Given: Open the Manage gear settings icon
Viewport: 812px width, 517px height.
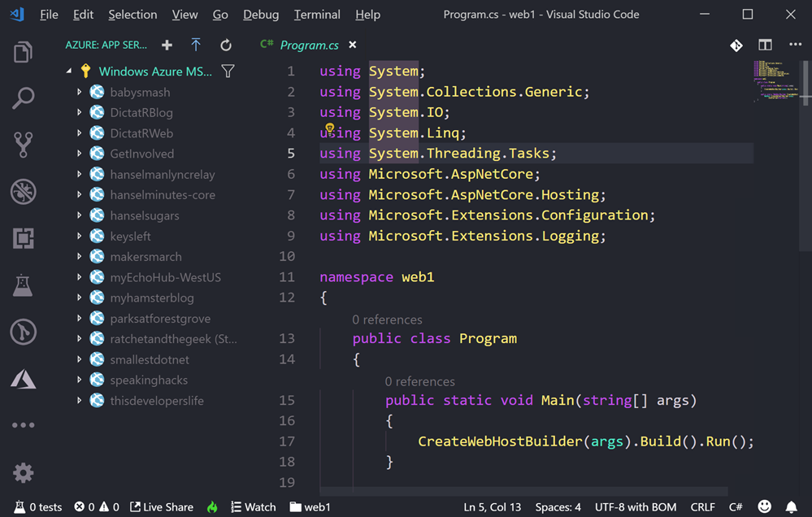Looking at the screenshot, I should 23,472.
